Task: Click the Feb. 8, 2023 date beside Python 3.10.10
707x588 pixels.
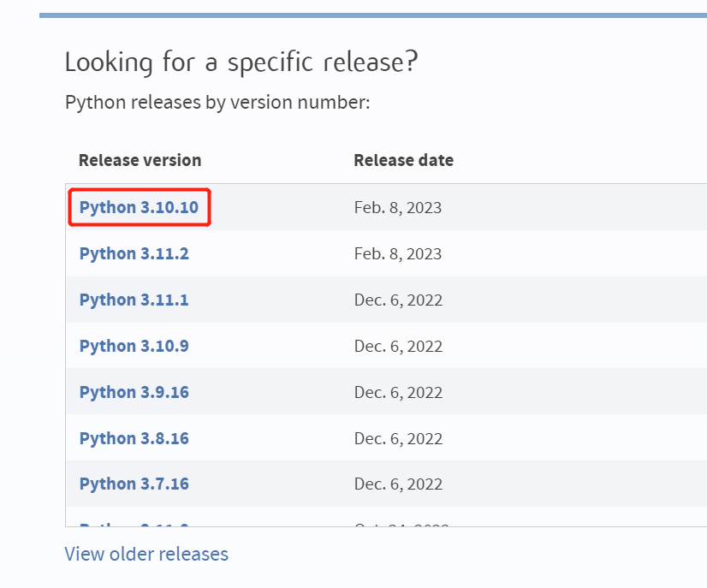Action: click(x=398, y=208)
